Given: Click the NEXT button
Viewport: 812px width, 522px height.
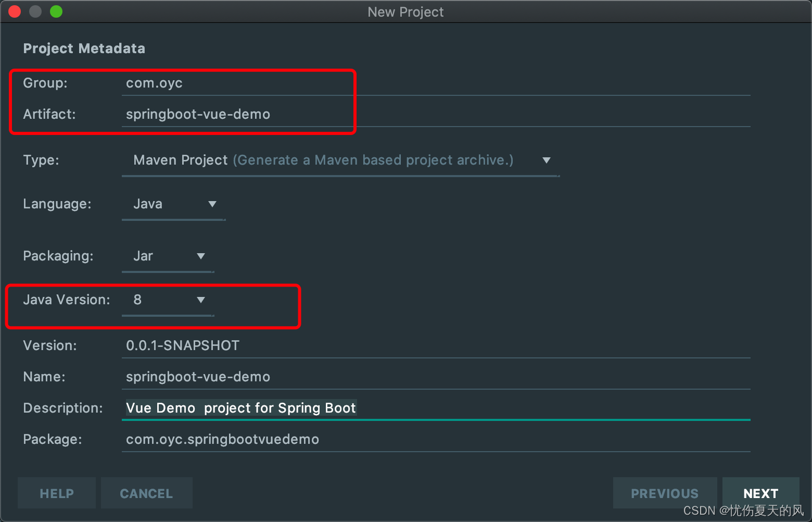Looking at the screenshot, I should pos(761,493).
